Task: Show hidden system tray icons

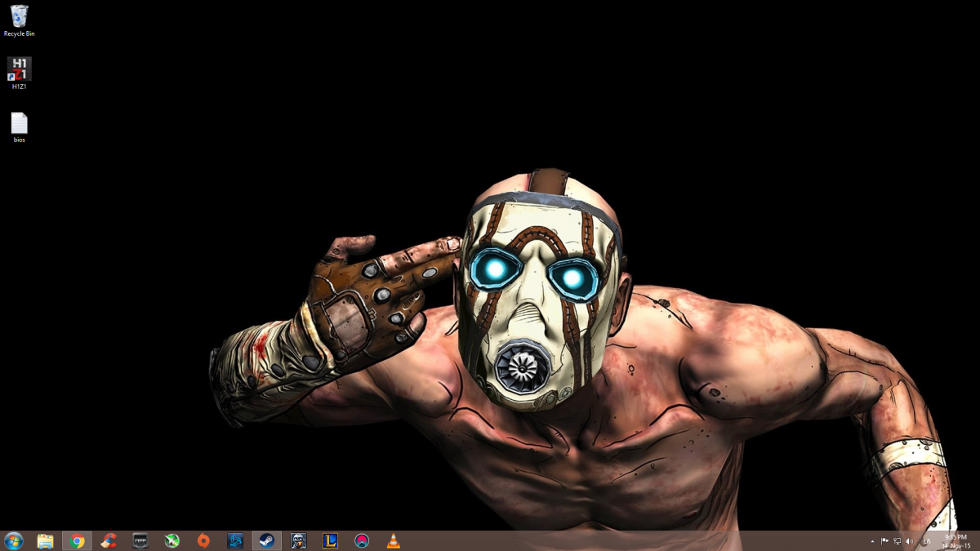Action: pyautogui.click(x=872, y=541)
